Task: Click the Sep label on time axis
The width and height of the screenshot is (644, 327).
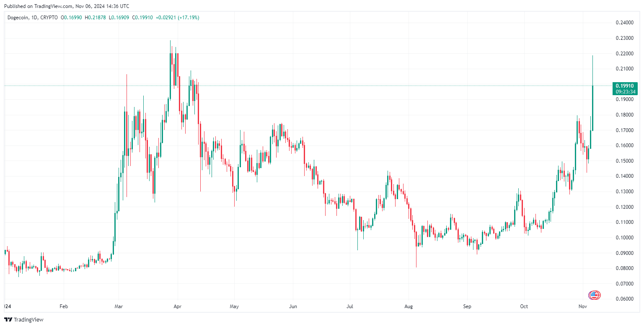Action: click(467, 306)
